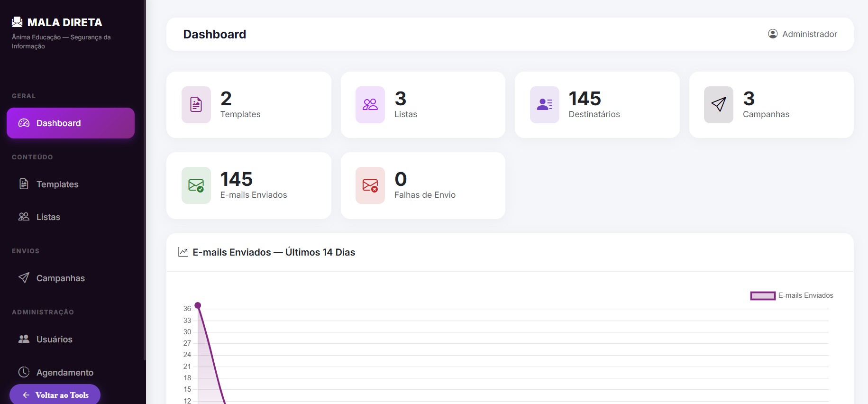
Task: Click the MALA DIRETA brand title
Action: [x=65, y=22]
